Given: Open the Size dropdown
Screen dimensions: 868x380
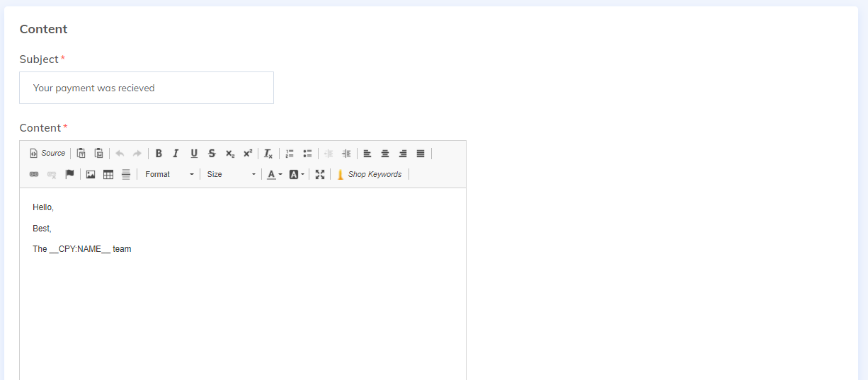Looking at the screenshot, I should coord(231,175).
